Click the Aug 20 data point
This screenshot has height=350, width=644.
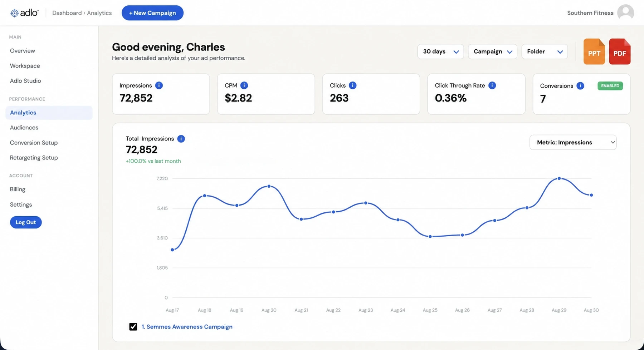pyautogui.click(x=269, y=186)
